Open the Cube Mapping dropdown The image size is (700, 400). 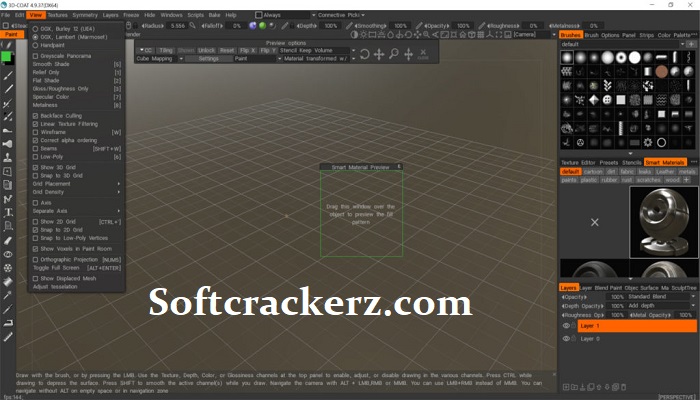pos(160,58)
